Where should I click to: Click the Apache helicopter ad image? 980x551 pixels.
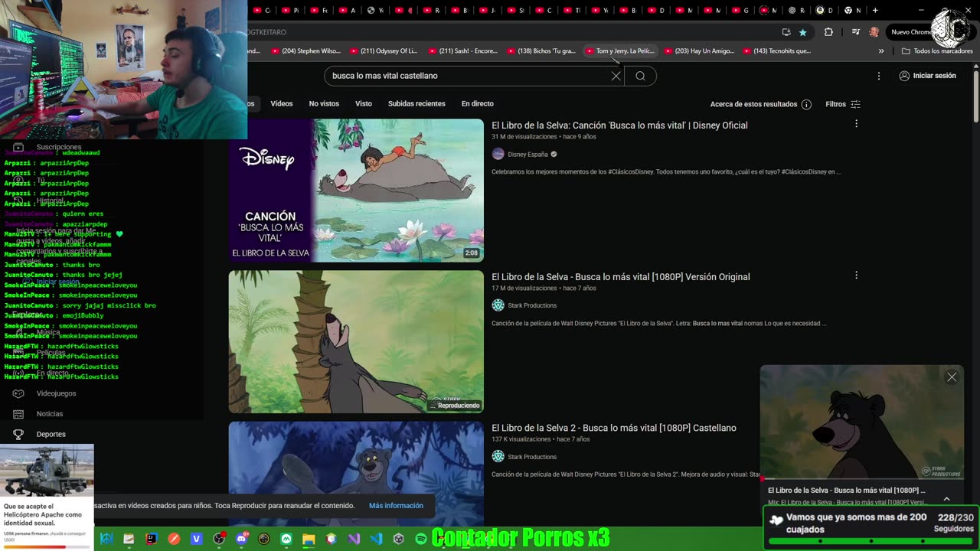[47, 471]
